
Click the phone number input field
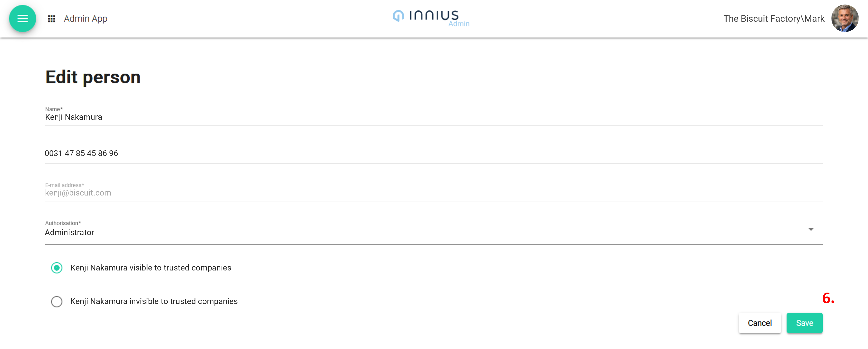coord(404,154)
